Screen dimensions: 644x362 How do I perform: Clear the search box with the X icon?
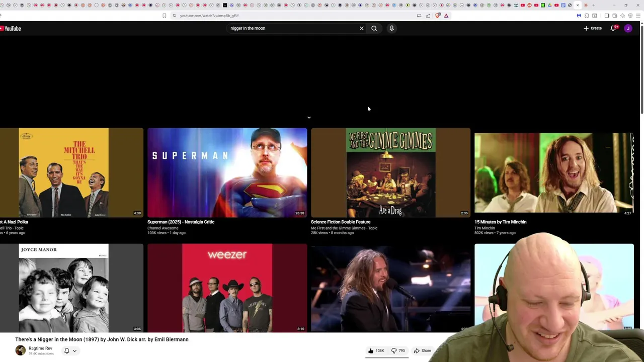[x=361, y=28]
